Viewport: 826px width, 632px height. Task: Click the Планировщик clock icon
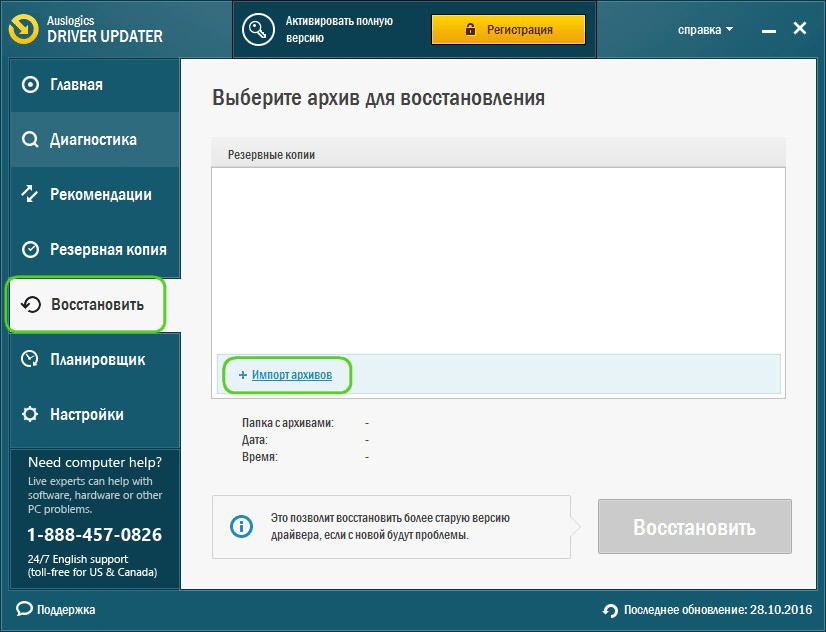click(30, 359)
